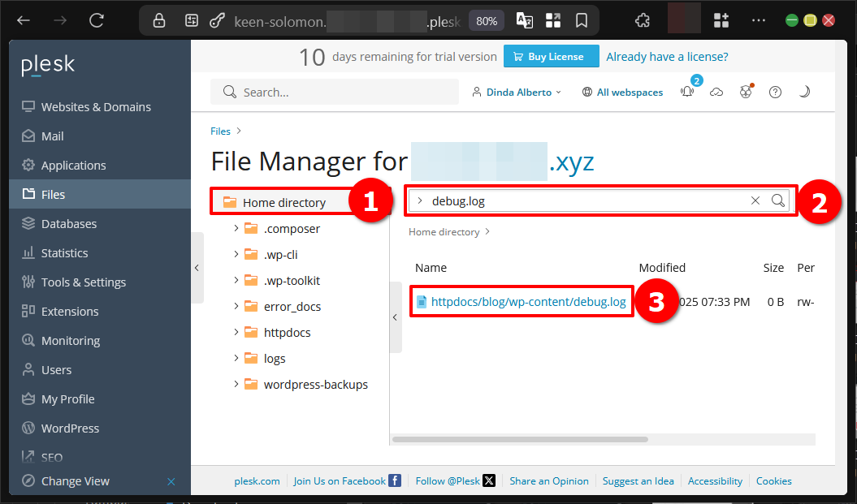Click the horizontal scrollbar below the file list
The image size is (857, 504).
(520, 438)
